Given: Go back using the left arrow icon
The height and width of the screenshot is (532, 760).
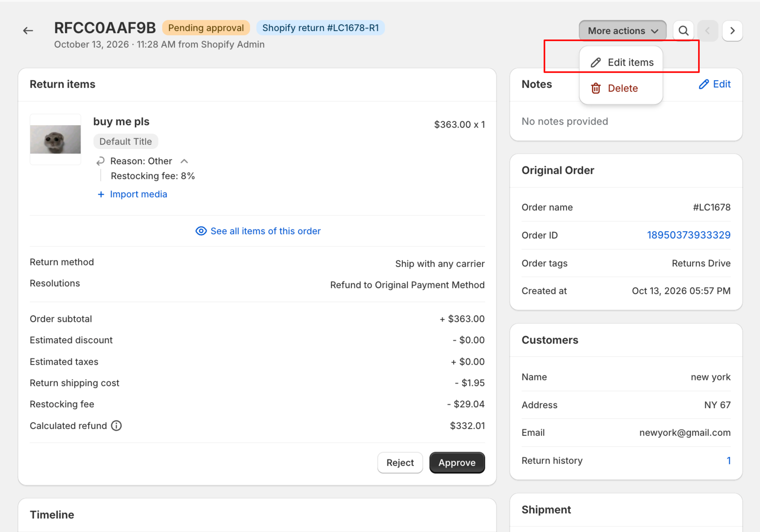Looking at the screenshot, I should coord(28,31).
